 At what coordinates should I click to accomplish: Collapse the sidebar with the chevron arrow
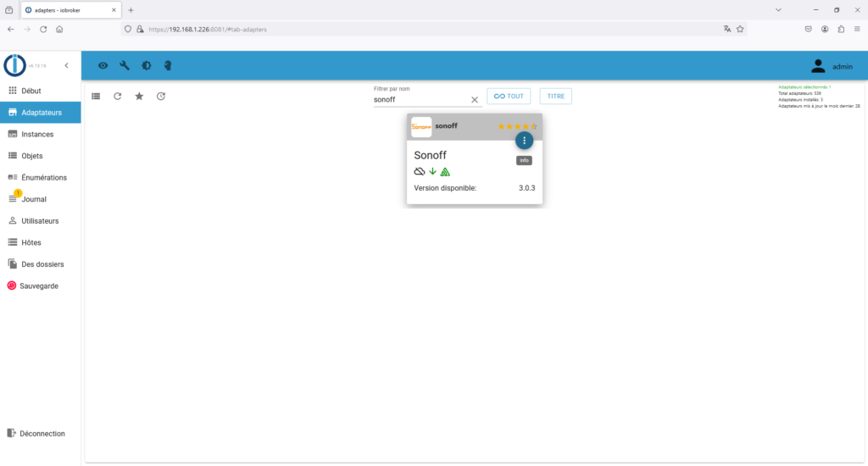[66, 65]
